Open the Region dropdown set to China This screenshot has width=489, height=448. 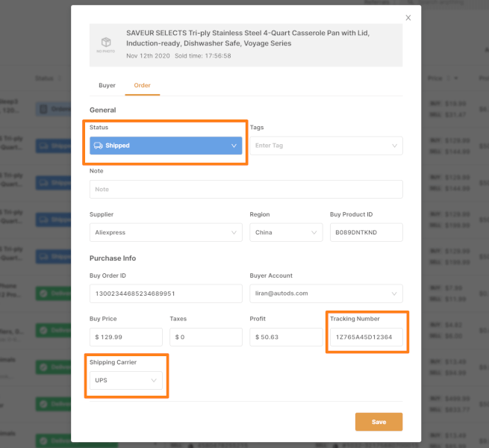[286, 233]
